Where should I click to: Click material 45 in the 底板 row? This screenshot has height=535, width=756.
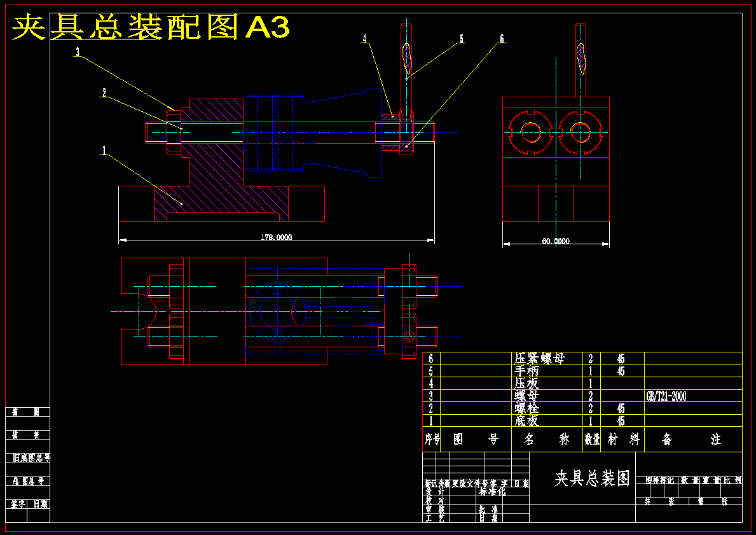621,420
